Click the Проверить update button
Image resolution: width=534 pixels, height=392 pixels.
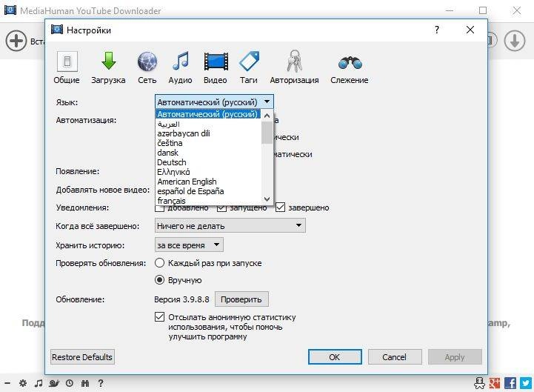pos(241,299)
